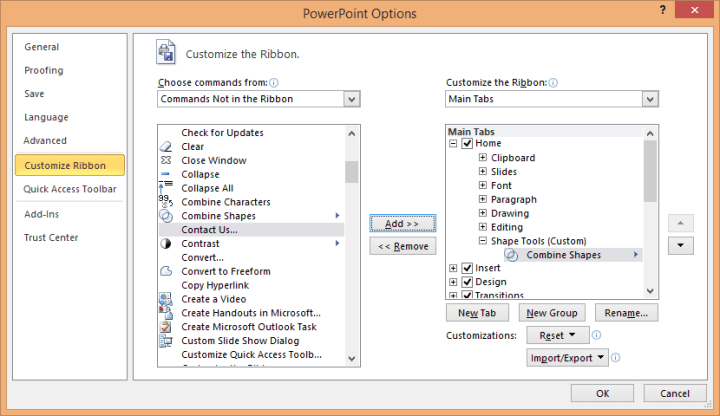Click the Rename... button
The width and height of the screenshot is (720, 416).
(626, 313)
